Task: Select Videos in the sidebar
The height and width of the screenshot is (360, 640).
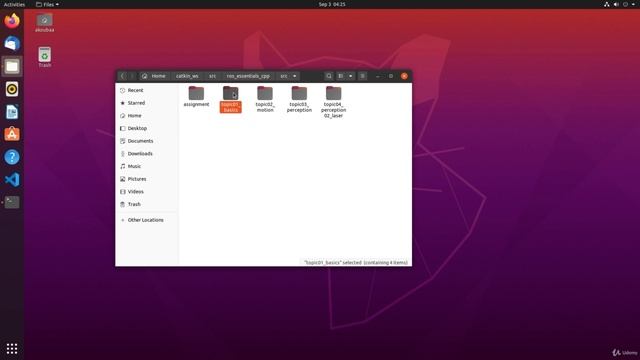Action: coord(147,191)
